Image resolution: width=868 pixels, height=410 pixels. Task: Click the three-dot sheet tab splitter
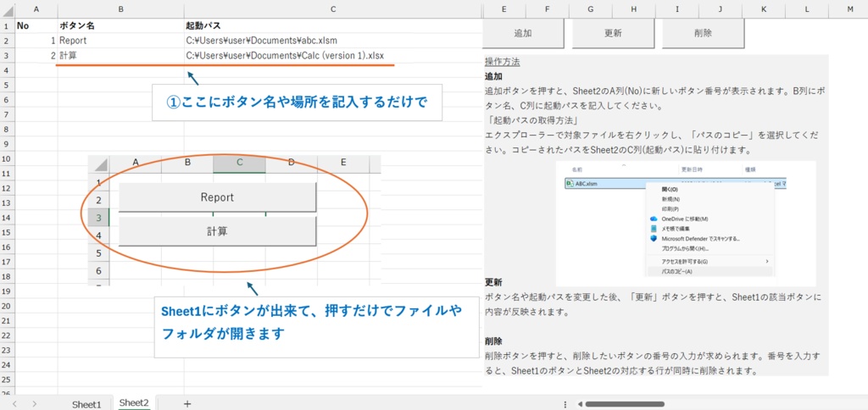coord(565,404)
